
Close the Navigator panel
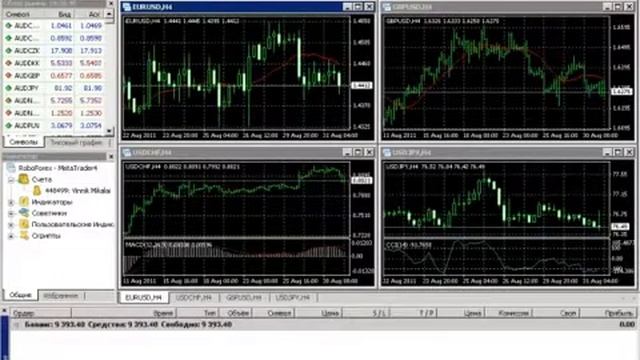[x=111, y=156]
